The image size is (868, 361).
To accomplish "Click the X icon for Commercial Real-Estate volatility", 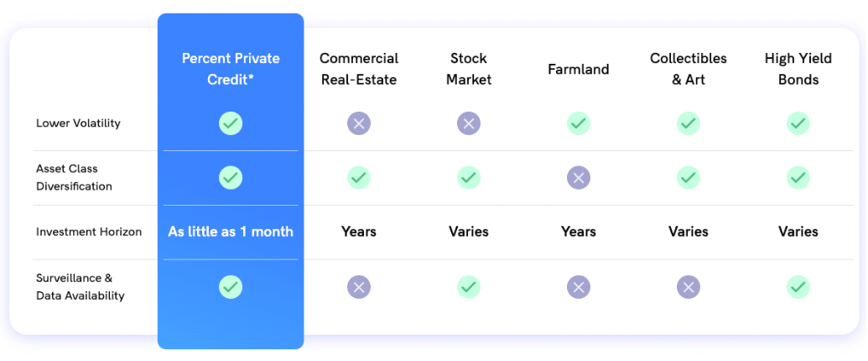I will pyautogui.click(x=359, y=123).
